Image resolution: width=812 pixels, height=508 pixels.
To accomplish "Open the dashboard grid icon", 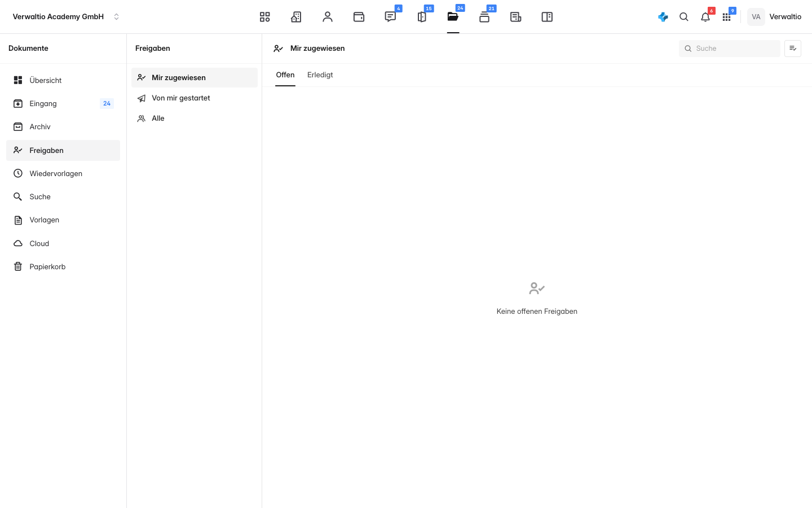I will click(x=264, y=17).
